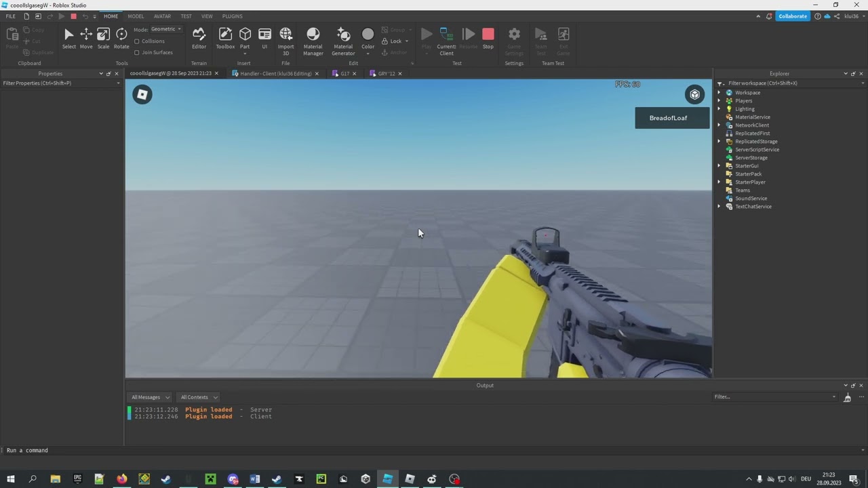Insert a Part
Screen dimensions: 868x488
(245, 39)
